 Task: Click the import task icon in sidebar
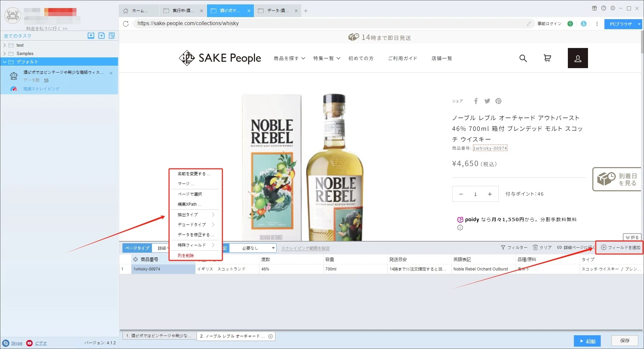[91, 36]
